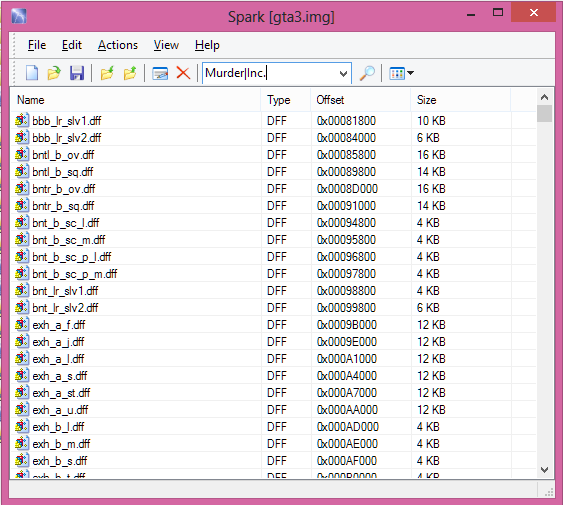Image resolution: width=563 pixels, height=505 pixels.
Task: Click the file icon of exh_a_u.dff
Action: [22, 409]
